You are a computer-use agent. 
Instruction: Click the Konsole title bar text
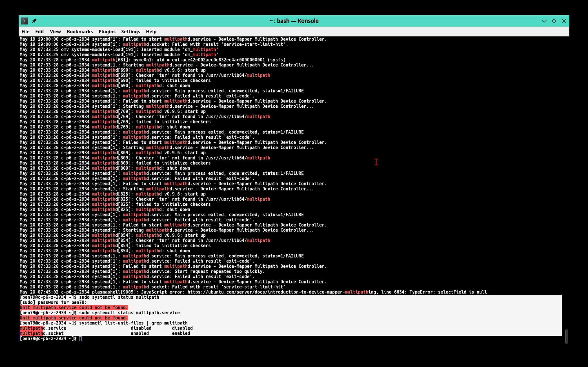pos(294,21)
